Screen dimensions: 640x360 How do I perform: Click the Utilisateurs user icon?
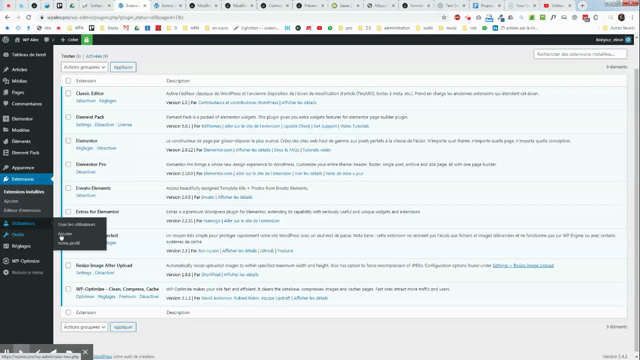coord(6,223)
